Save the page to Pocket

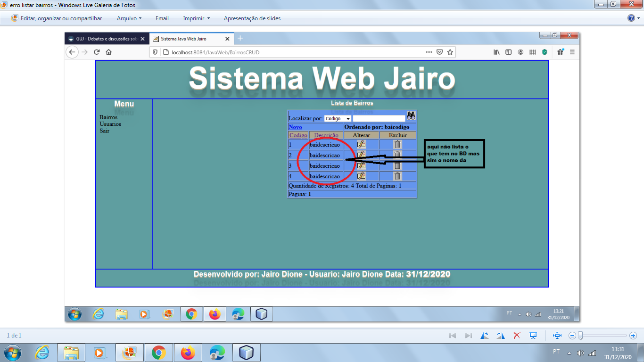coord(439,52)
